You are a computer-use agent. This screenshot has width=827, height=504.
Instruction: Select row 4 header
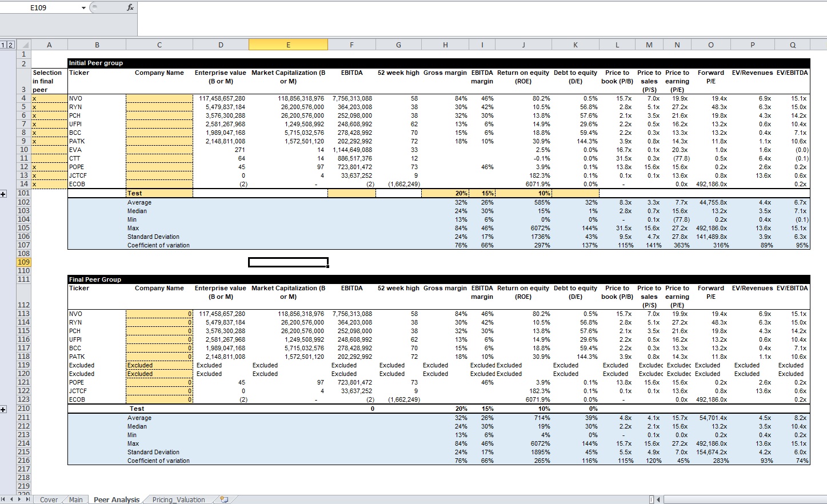[x=23, y=98]
